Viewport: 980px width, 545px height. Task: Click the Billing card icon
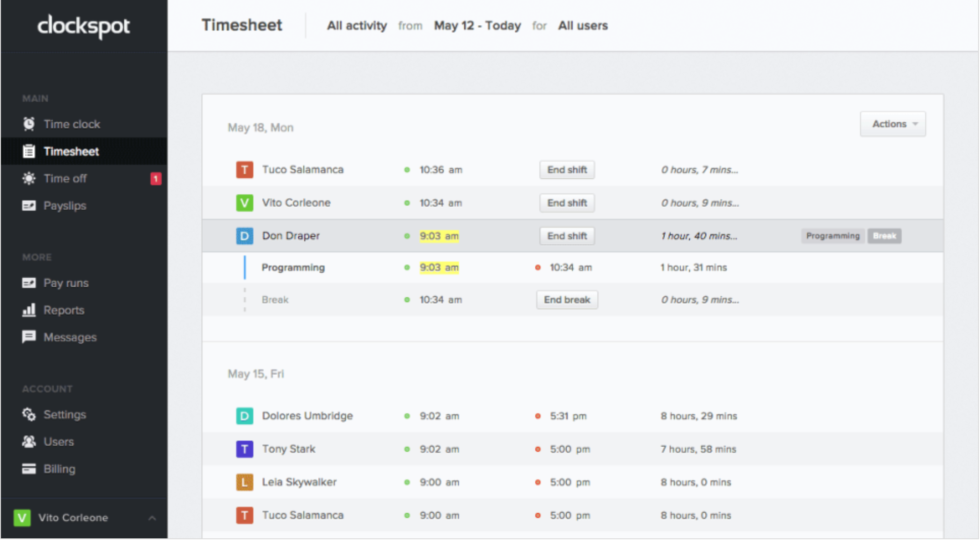point(29,468)
